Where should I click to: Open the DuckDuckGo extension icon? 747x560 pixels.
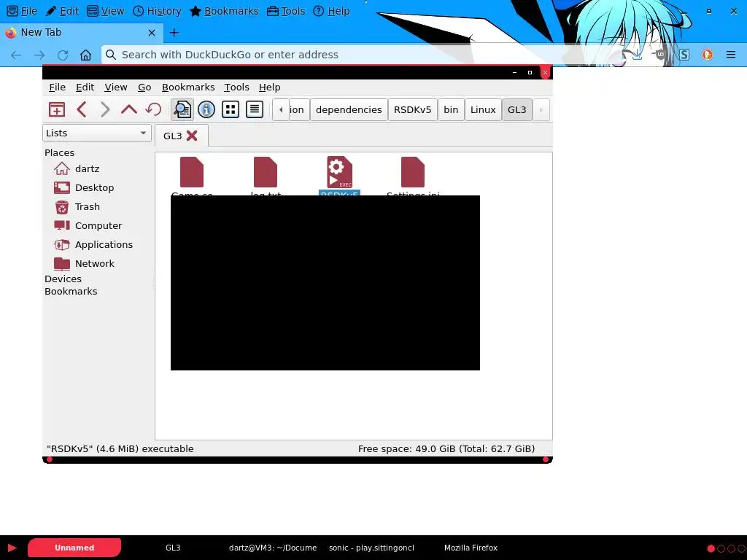pyautogui.click(x=708, y=55)
